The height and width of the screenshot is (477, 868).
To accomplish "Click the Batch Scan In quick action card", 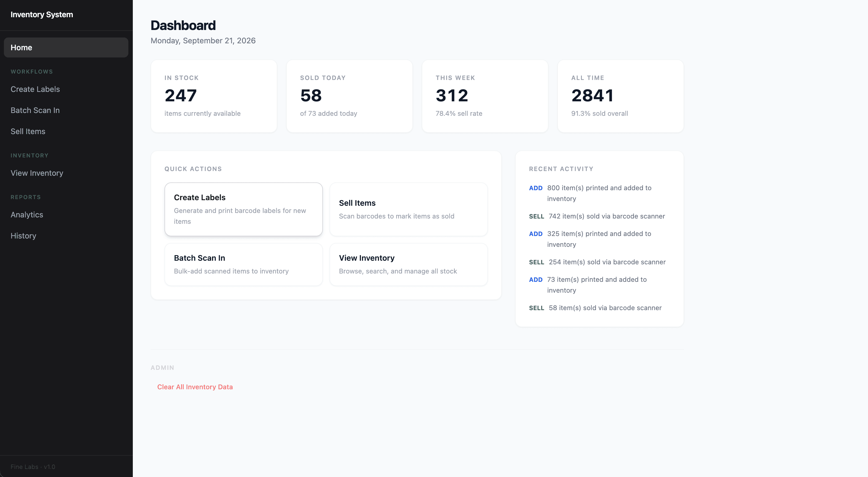I will click(x=243, y=264).
